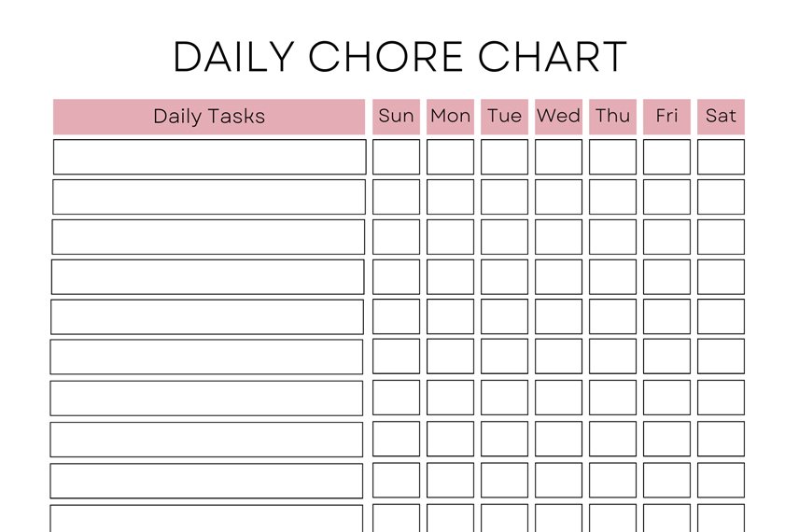Mark the Thu box in fifth task row
Image resolution: width=799 pixels, height=532 pixels.
(612, 316)
